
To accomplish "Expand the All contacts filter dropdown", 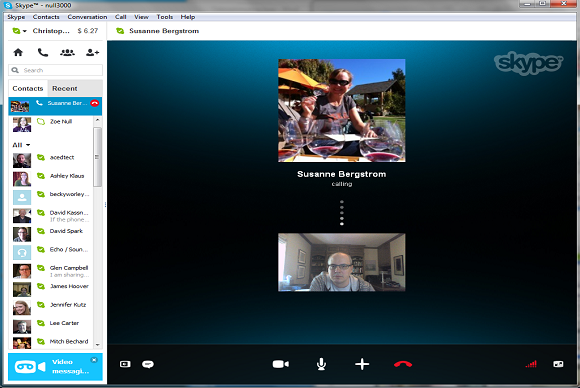I will coord(21,145).
